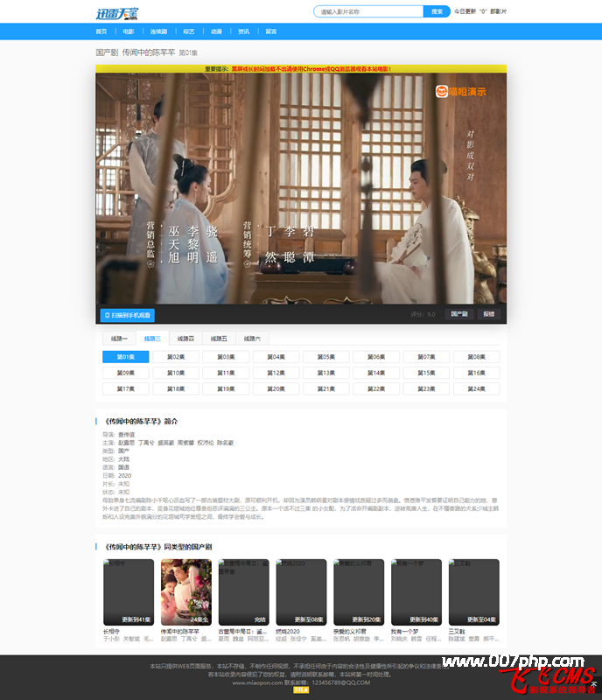Image resolution: width=602 pixels, height=700 pixels.
Task: Select the 线路五 source tab
Action: point(219,338)
